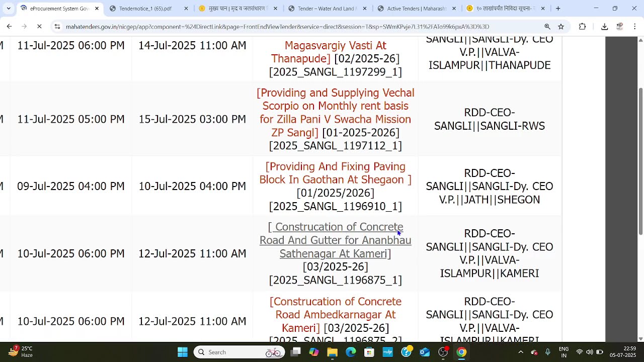Switch to Active Tenders | Maharashtra tab
Image resolution: width=644 pixels, height=362 pixels.
point(417,9)
